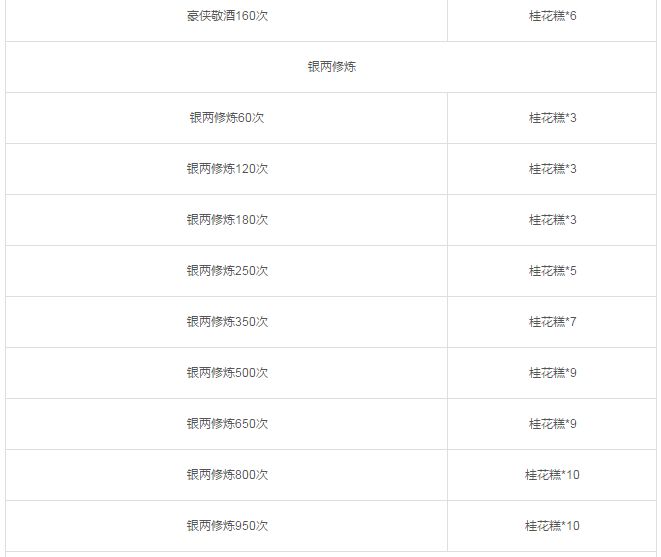Image resolution: width=661 pixels, height=557 pixels.
Task: Click the 银两修炼500次 cell
Action: tap(227, 373)
